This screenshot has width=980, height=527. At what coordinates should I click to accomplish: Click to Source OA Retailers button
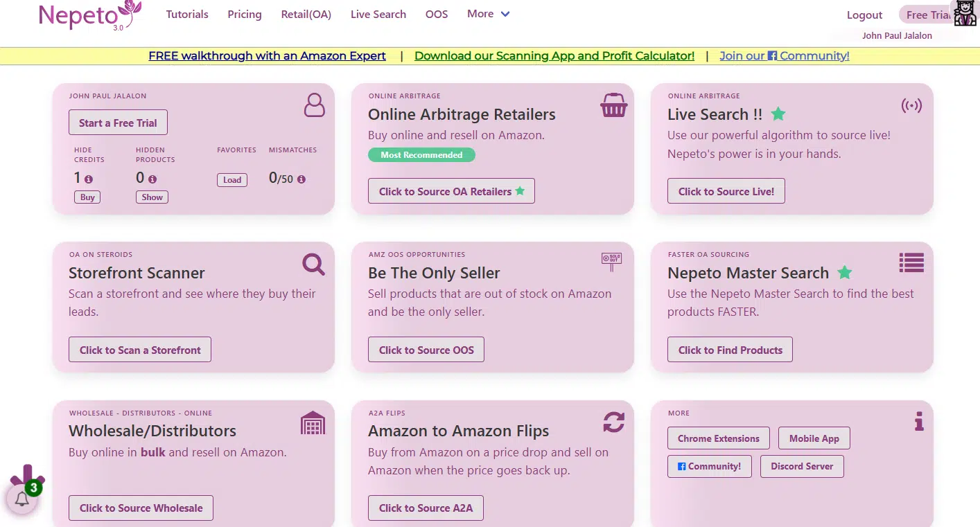click(x=451, y=191)
